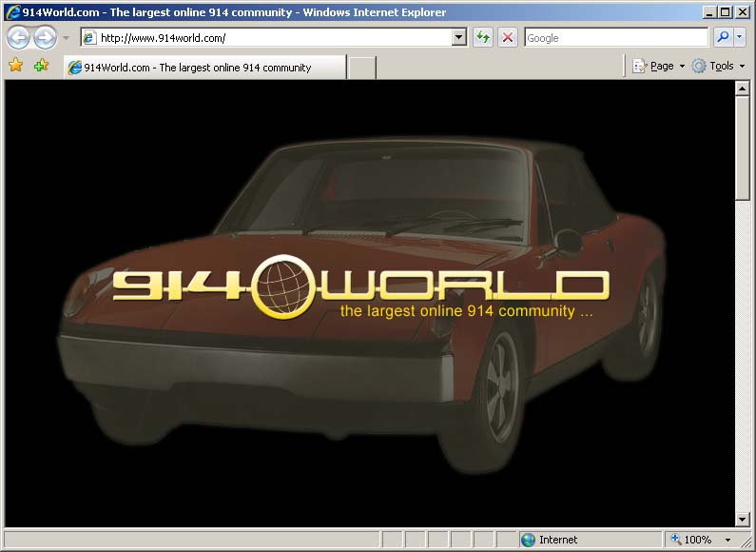Add to Favorites with the green plus star
This screenshot has height=552, width=756.
(41, 65)
